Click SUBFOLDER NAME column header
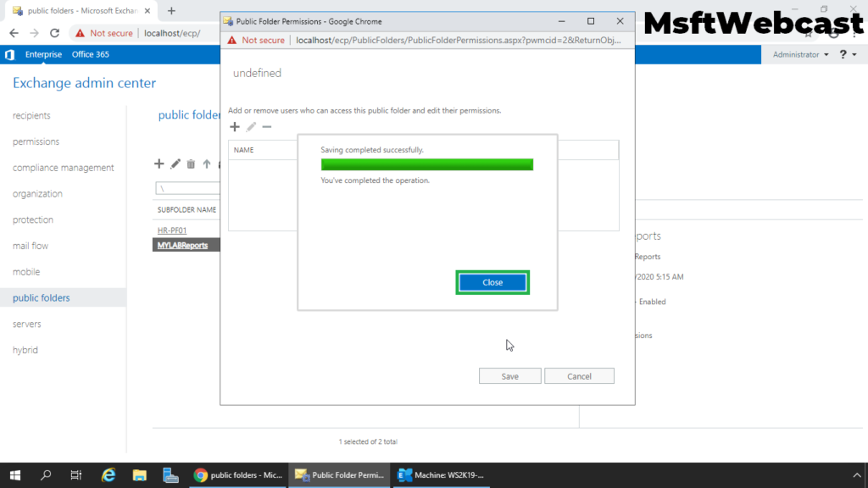Viewport: 868px width, 488px height. click(x=186, y=210)
